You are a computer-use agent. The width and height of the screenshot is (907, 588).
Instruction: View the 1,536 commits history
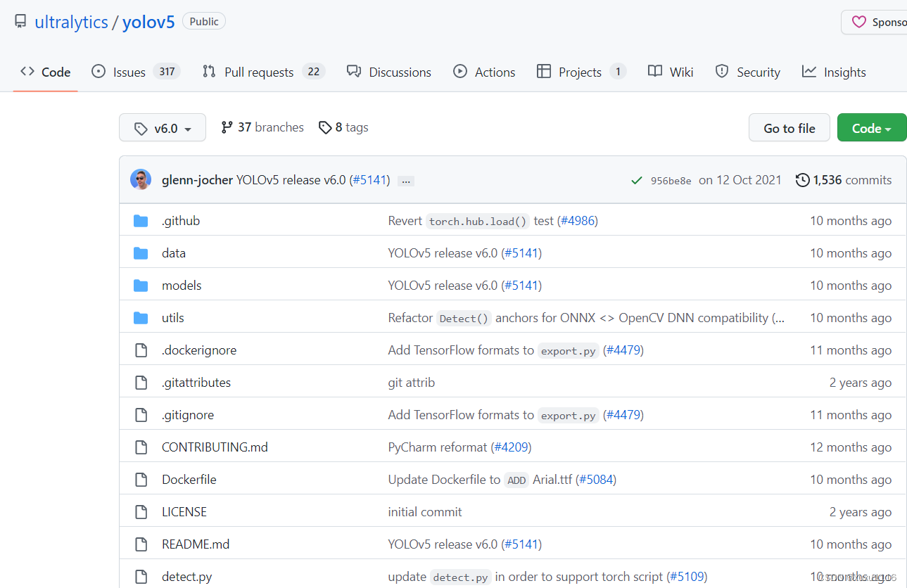click(844, 180)
